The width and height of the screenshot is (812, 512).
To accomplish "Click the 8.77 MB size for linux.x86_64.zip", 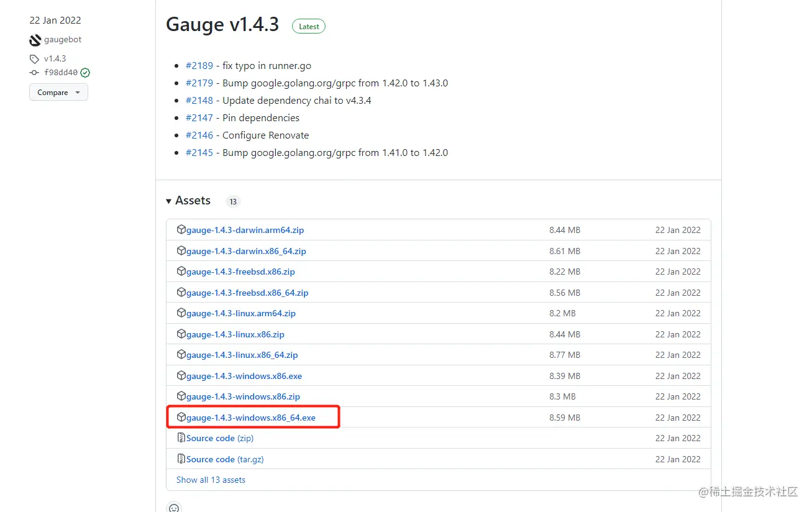I will coord(565,355).
